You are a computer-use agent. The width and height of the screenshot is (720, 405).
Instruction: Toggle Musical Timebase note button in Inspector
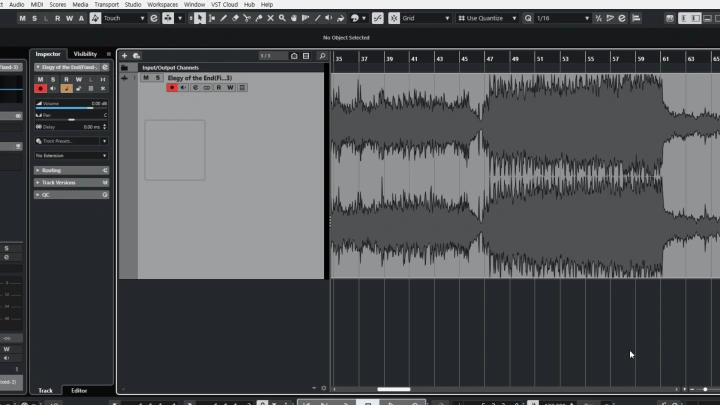[x=66, y=88]
